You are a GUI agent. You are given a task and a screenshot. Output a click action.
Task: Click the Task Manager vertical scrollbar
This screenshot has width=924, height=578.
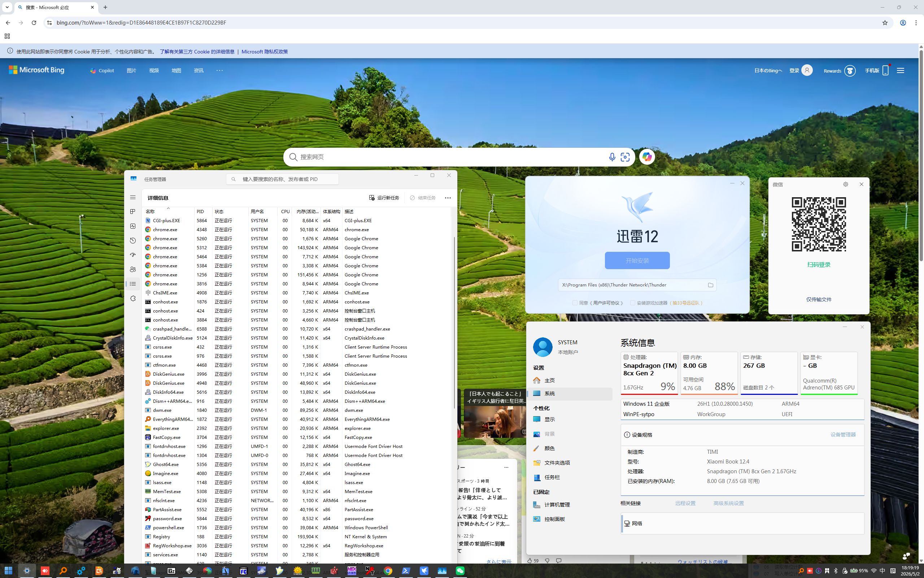click(454, 322)
